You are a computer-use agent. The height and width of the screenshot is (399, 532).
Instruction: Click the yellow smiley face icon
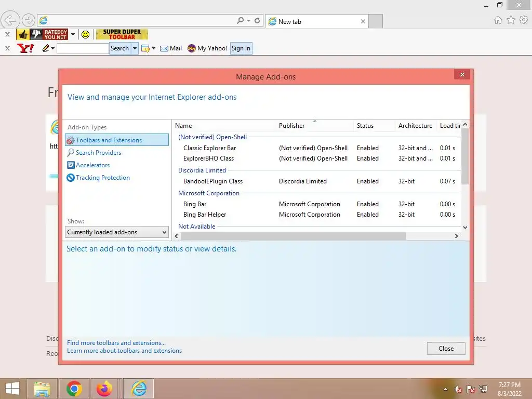click(86, 34)
